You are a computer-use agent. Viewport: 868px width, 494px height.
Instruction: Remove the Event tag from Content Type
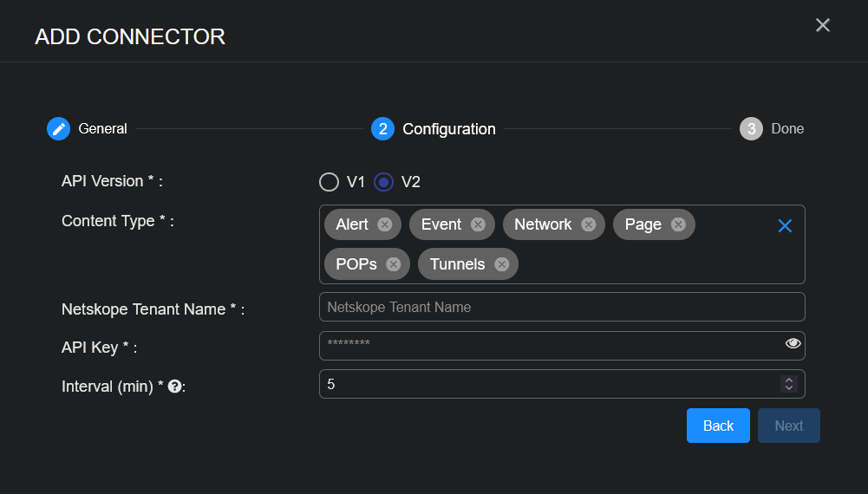tap(478, 224)
